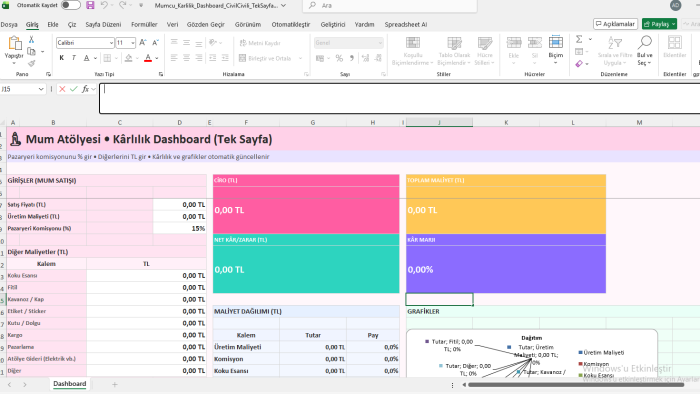The height and width of the screenshot is (394, 700).
Task: Toggle Bold (K) formatting
Action: pos(62,58)
